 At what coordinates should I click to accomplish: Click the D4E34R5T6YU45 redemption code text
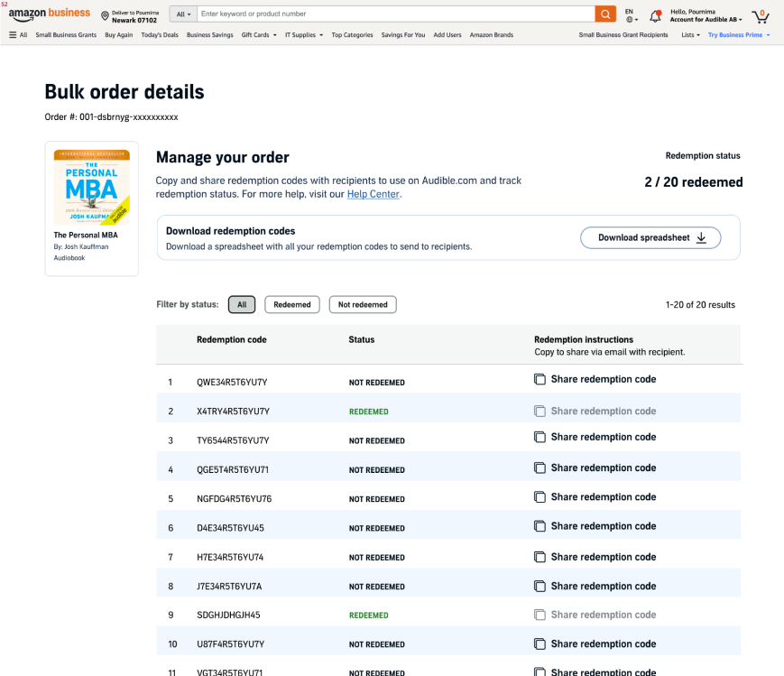[230, 528]
